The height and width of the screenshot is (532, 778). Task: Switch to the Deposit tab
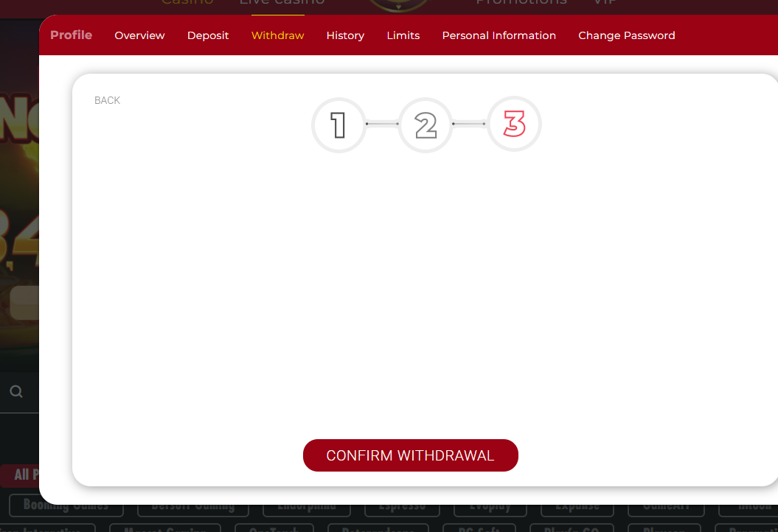tap(208, 35)
